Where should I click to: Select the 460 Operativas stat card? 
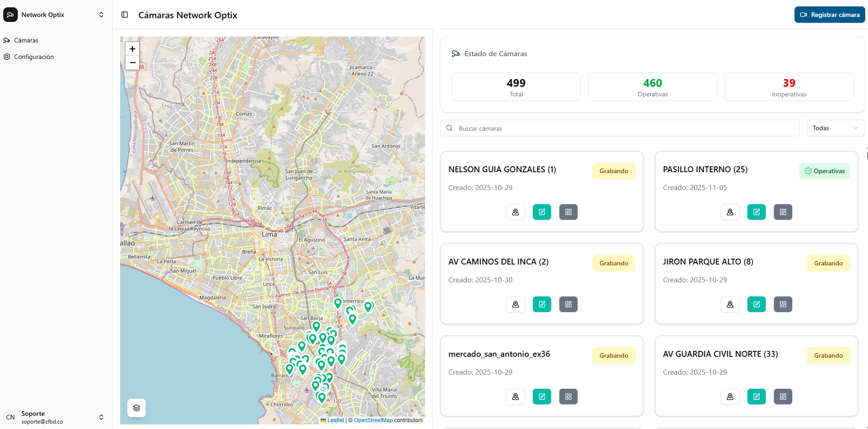652,87
